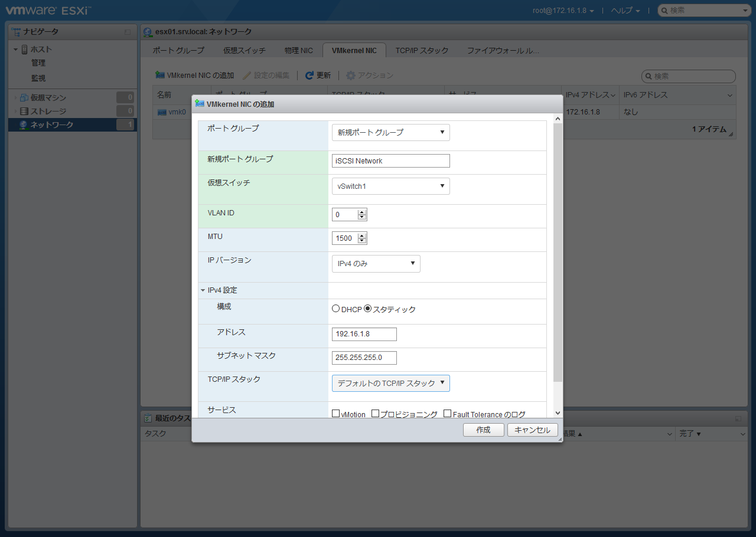This screenshot has height=537, width=756.
Task: Open the TCP/IP スタック dropdown
Action: 391,383
